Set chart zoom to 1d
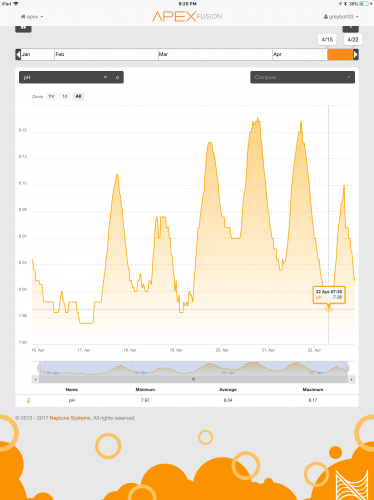The image size is (374, 500). 65,96
